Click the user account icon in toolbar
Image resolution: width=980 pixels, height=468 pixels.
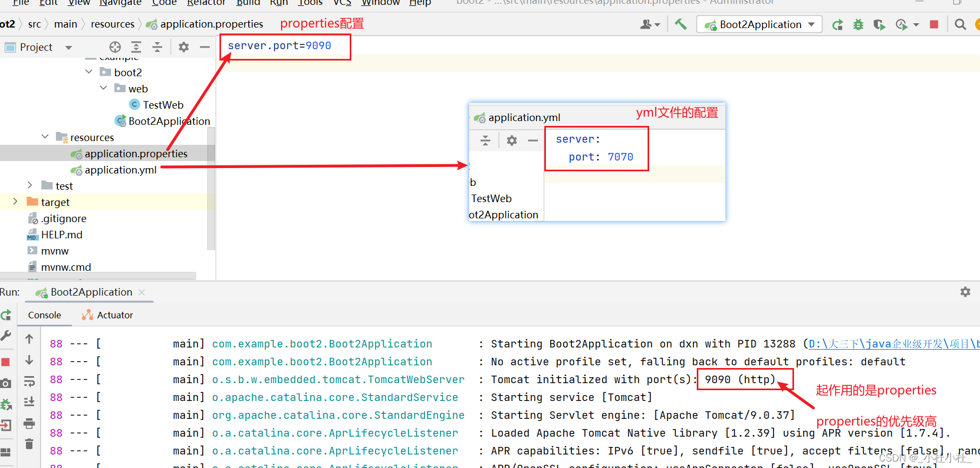pos(646,24)
